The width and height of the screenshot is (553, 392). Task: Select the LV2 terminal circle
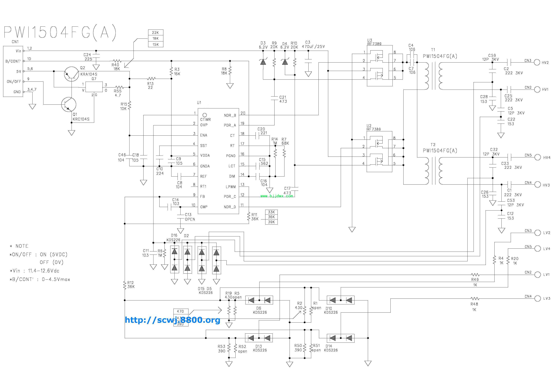[537, 233]
